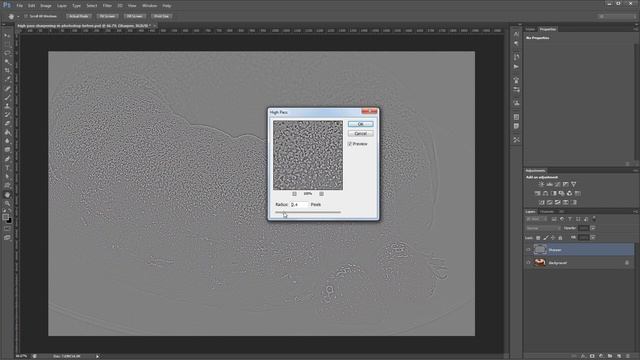Select the Dodge tool
The image size is (640, 360).
pyautogui.click(x=7, y=150)
